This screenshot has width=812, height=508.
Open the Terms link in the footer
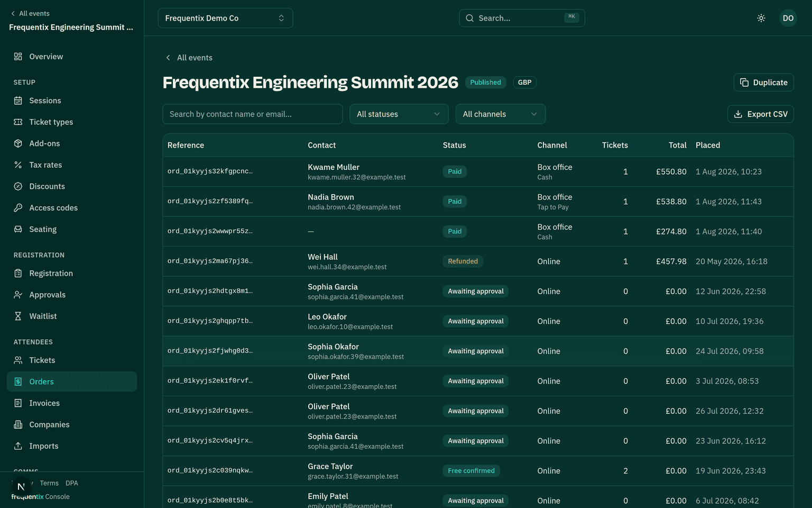click(49, 483)
